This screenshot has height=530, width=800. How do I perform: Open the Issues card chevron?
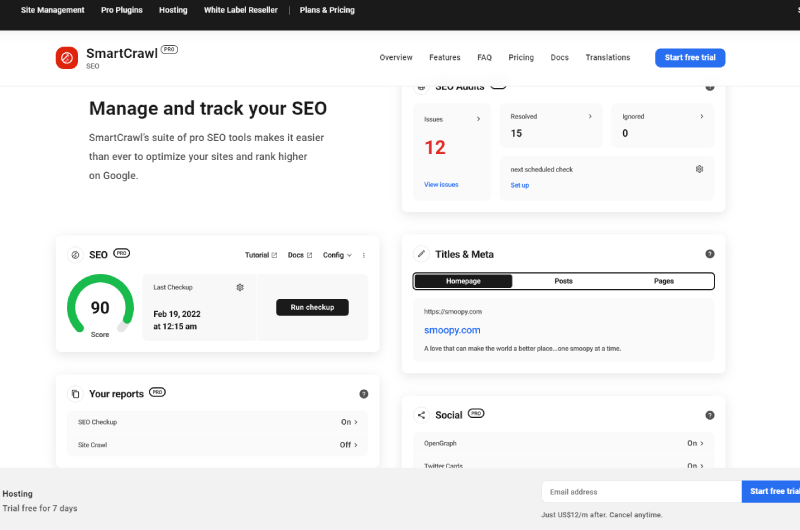[x=478, y=119]
